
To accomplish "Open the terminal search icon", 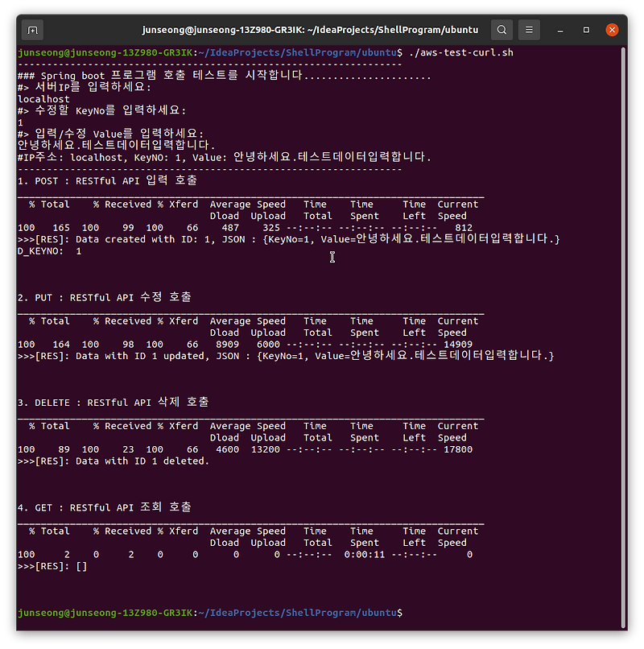I will click(502, 29).
